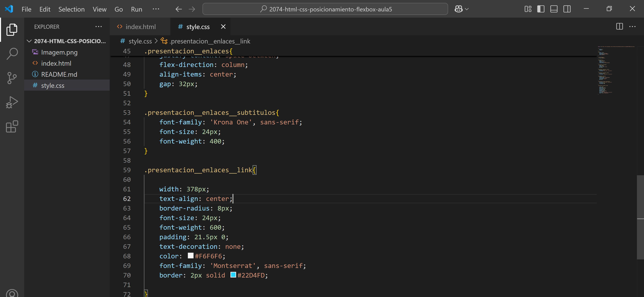Place cursor on 'font-weight: 600;'
Image resolution: width=644 pixels, height=297 pixels.
coord(192,227)
